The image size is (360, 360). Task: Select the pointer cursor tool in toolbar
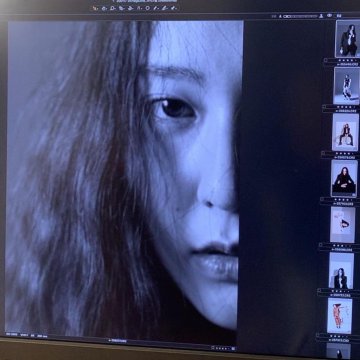95,8
